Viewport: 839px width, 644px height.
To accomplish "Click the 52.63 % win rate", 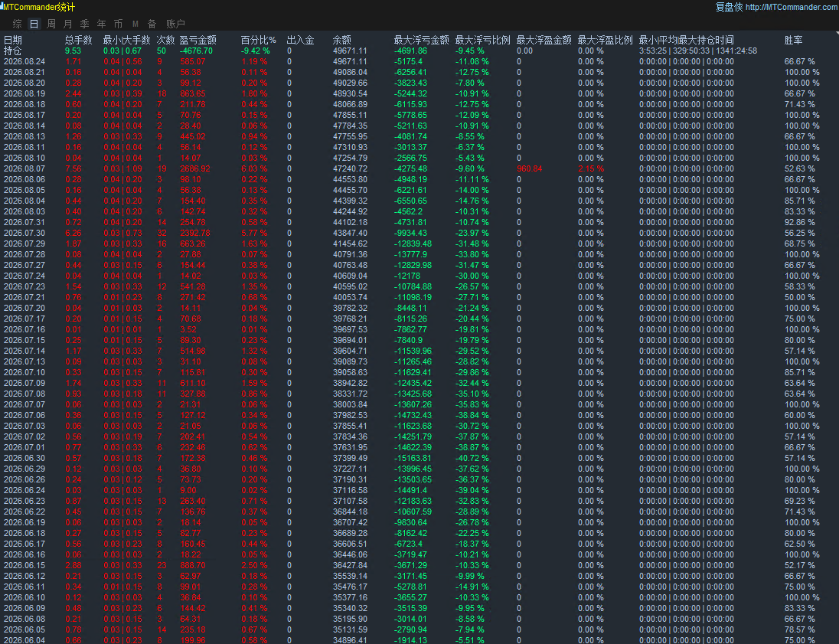I will [799, 168].
